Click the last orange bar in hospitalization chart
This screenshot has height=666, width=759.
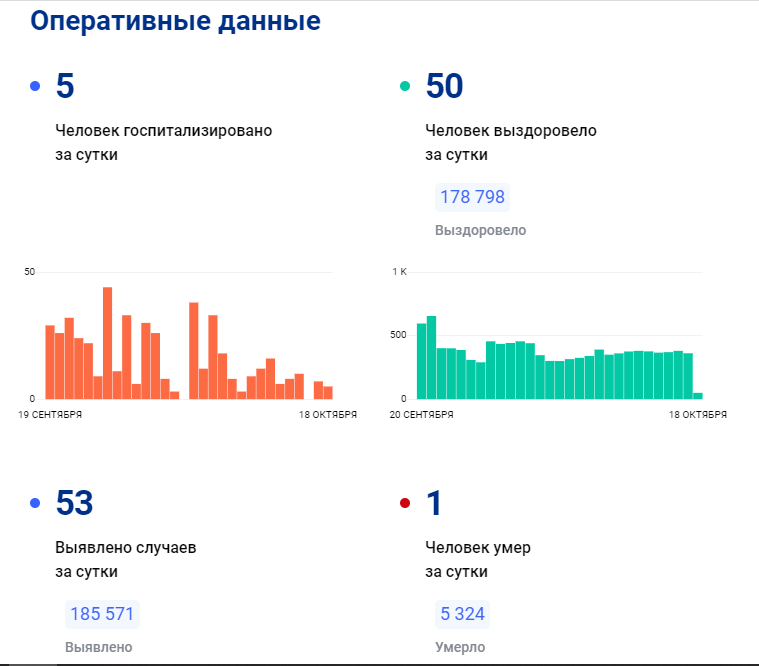point(328,392)
